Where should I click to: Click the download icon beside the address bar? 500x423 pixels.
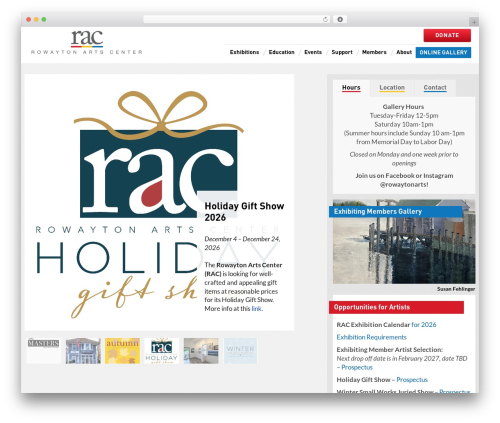coord(340,19)
